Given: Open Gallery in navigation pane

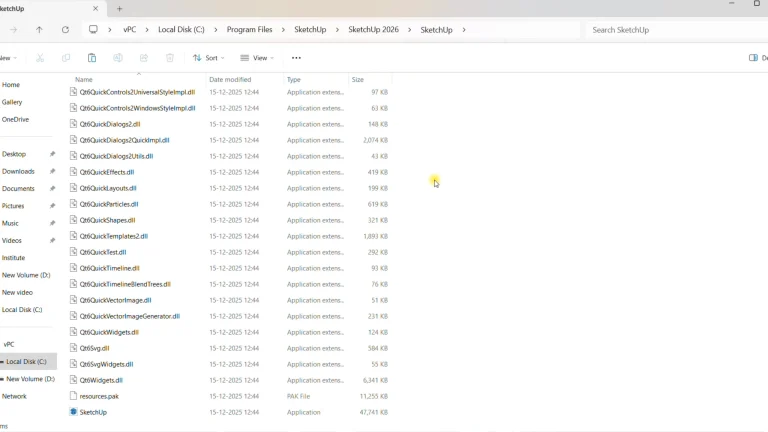Looking at the screenshot, I should (x=12, y=102).
